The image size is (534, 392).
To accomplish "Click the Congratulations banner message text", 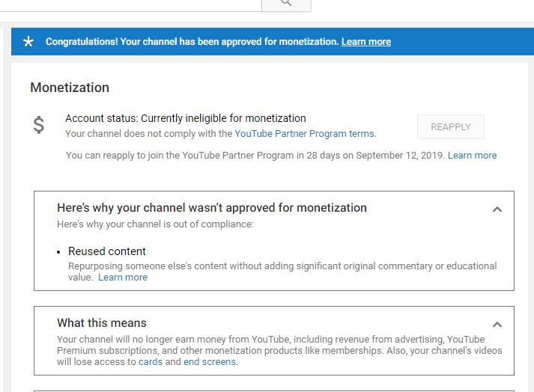I will tap(192, 41).
